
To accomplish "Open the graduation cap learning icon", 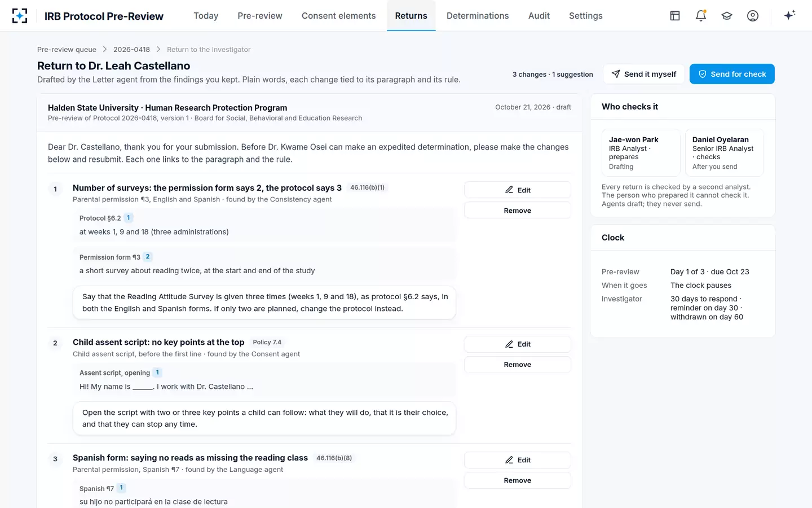I will coord(727,16).
